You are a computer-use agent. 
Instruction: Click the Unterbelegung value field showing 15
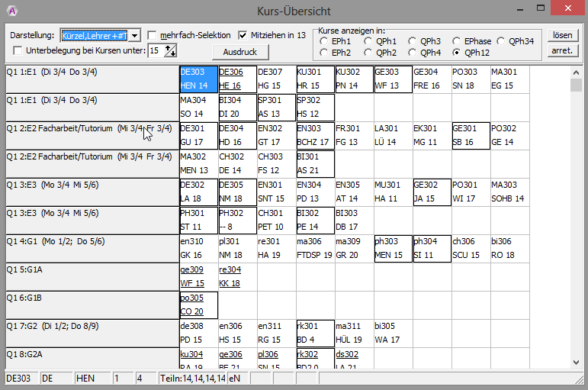pos(157,50)
